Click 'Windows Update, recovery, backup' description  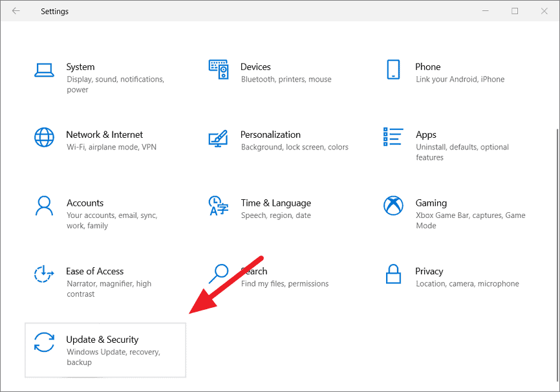pyautogui.click(x=113, y=357)
